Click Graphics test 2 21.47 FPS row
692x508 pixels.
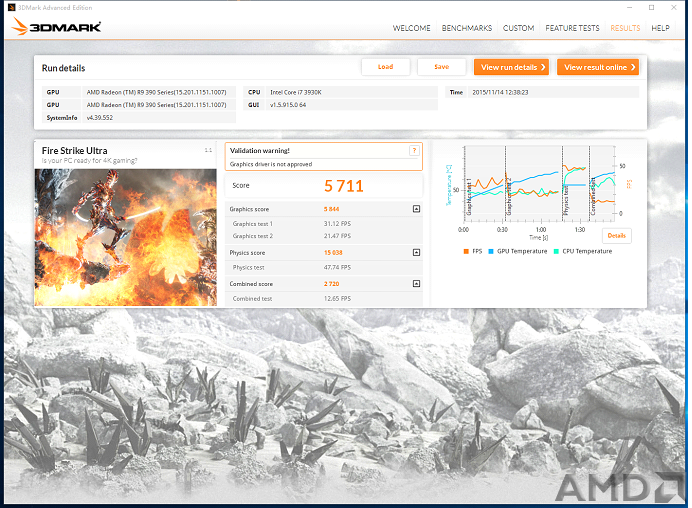pyautogui.click(x=323, y=236)
